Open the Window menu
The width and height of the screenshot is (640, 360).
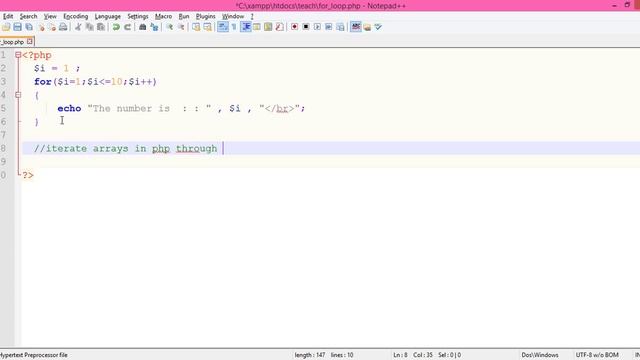click(x=233, y=16)
